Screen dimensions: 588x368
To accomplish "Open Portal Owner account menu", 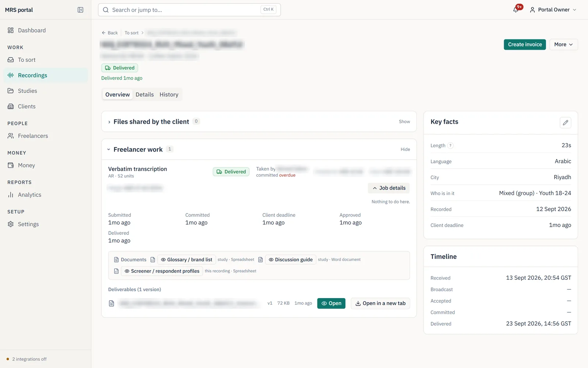I will click(x=553, y=10).
